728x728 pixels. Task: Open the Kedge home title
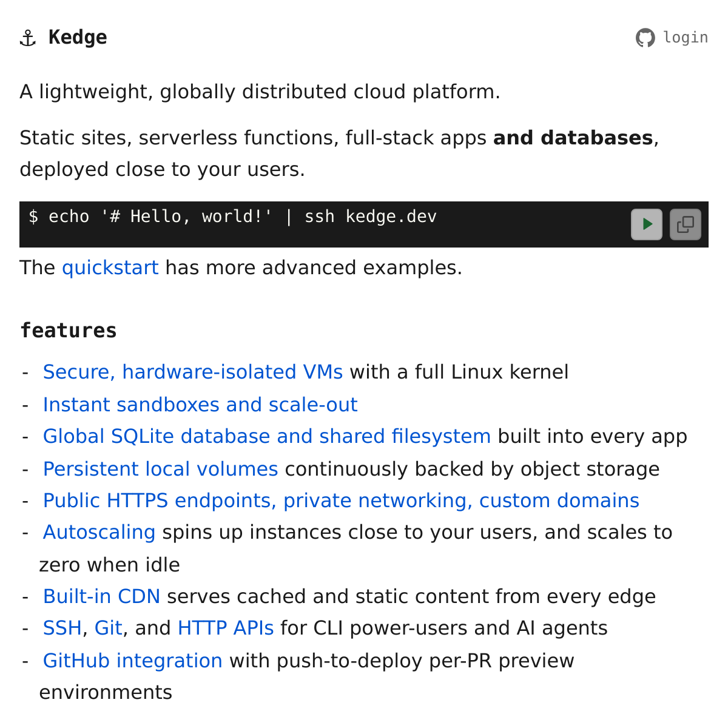tap(78, 38)
